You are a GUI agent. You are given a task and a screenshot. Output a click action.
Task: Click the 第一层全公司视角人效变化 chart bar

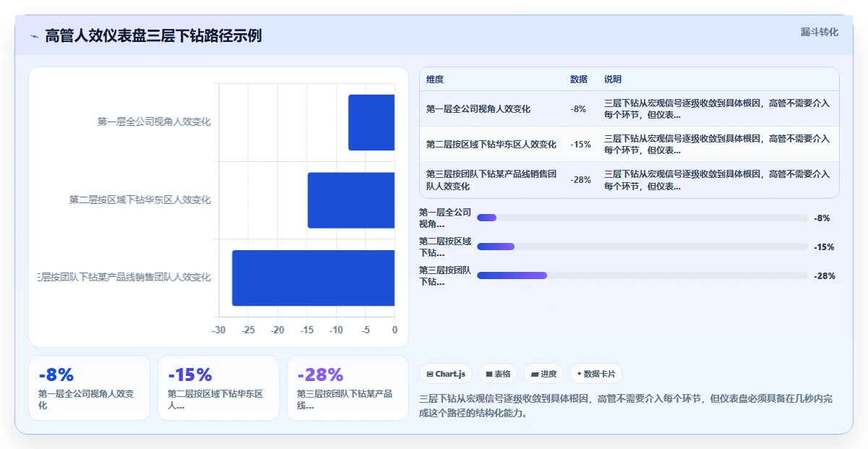[x=371, y=122]
